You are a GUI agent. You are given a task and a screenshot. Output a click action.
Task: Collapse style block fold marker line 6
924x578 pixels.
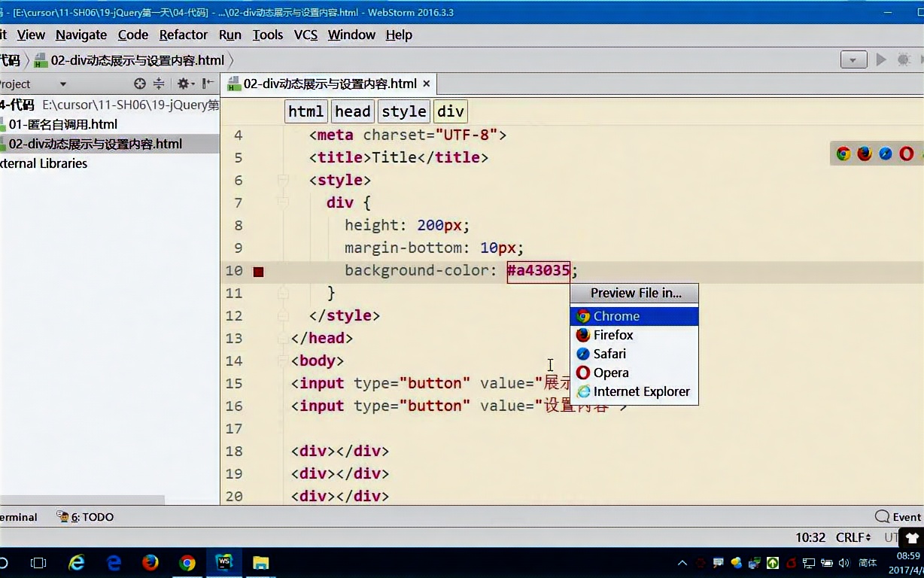pyautogui.click(x=284, y=180)
